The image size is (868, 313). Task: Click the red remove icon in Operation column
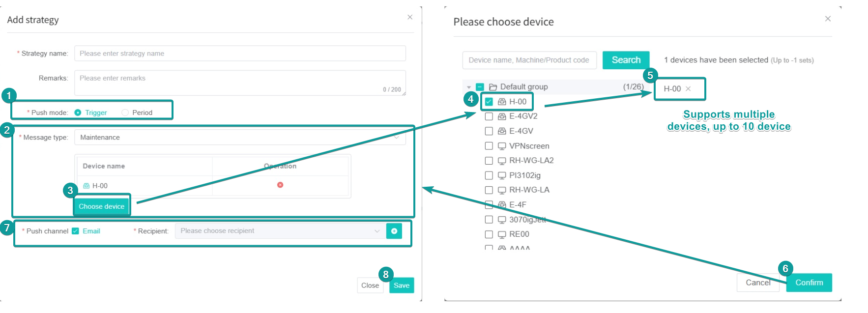click(x=280, y=185)
